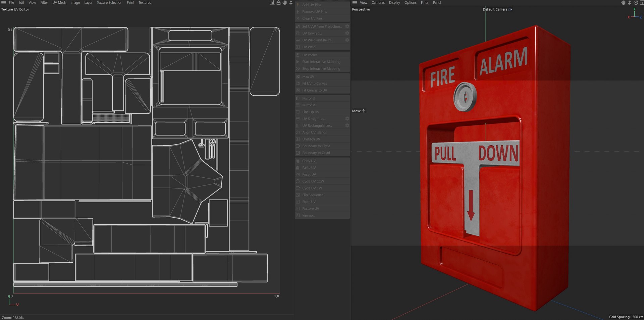Screen dimensions: 644x320
Task: Open the viewport Display menu
Action: click(x=394, y=3)
